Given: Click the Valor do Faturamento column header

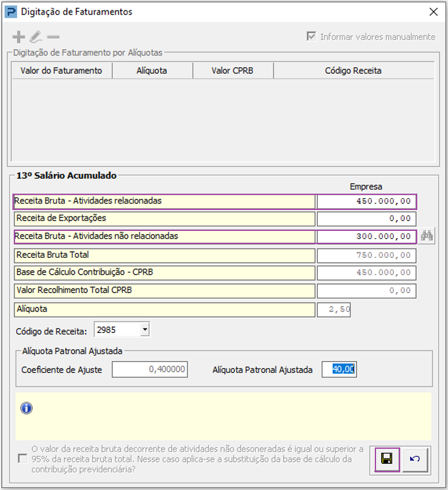Looking at the screenshot, I should click(61, 71).
